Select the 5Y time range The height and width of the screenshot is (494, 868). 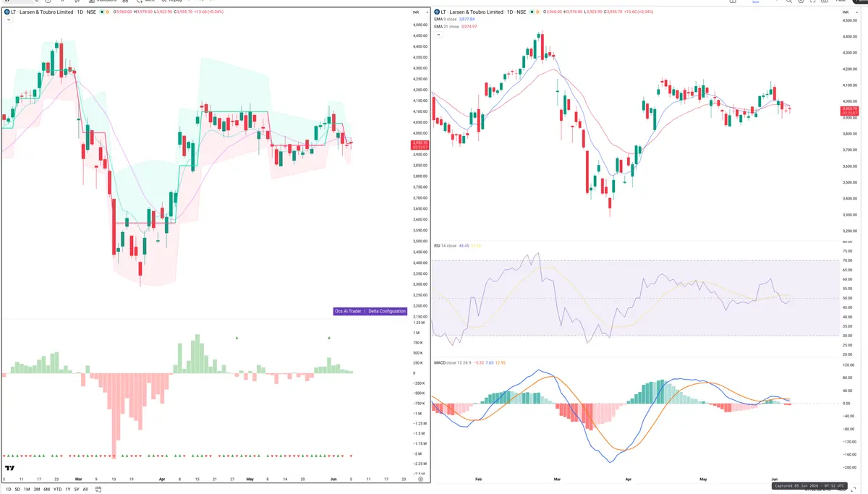pyautogui.click(x=77, y=490)
